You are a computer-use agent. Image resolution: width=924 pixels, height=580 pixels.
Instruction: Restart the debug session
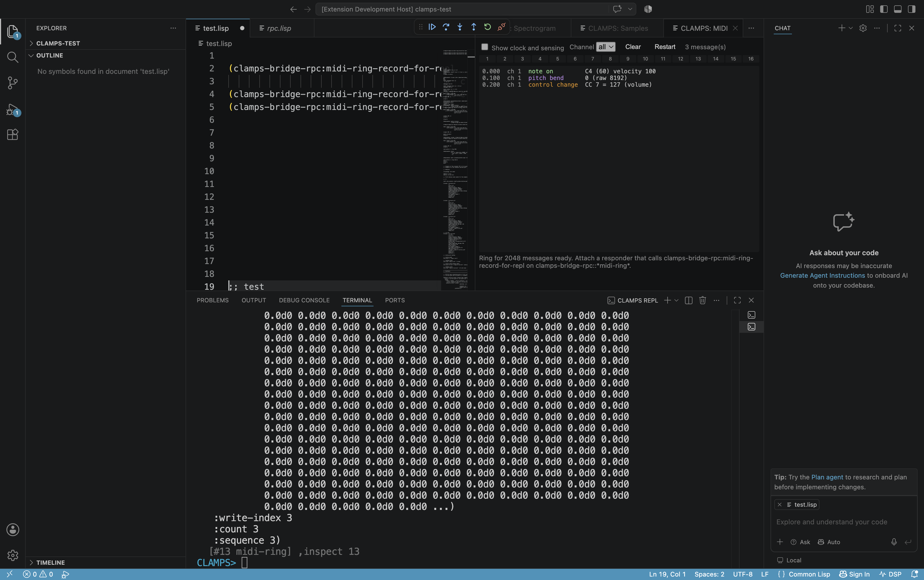coord(487,27)
